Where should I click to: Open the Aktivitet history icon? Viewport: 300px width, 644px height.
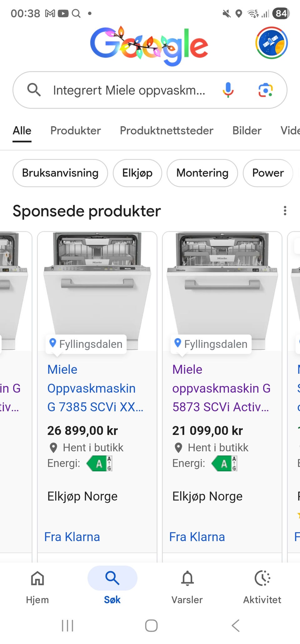click(262, 586)
